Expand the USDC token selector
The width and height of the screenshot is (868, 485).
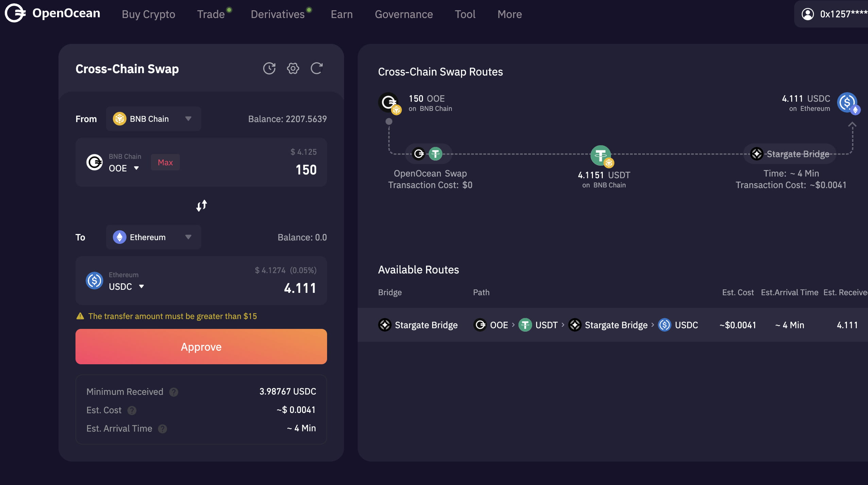[x=126, y=286]
